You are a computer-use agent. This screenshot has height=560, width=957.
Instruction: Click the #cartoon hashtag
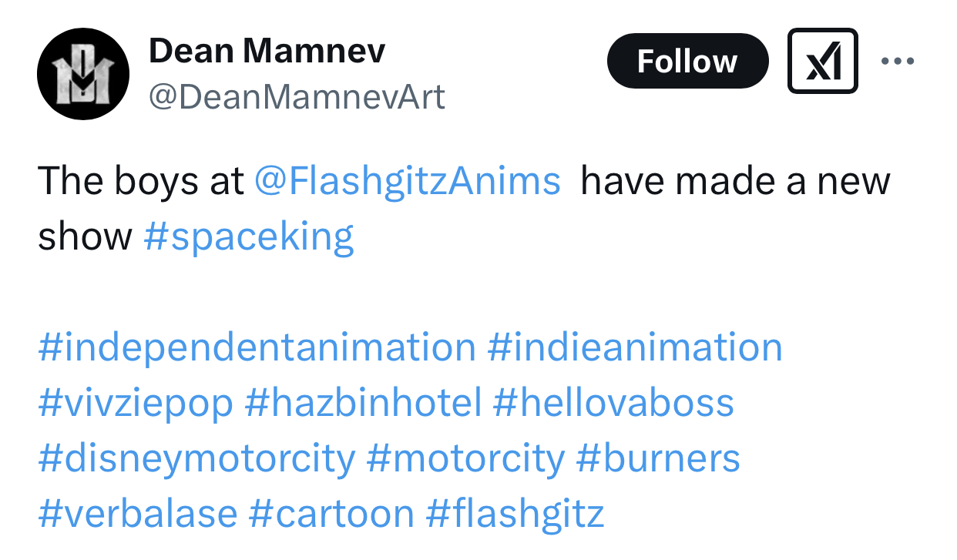331,514
